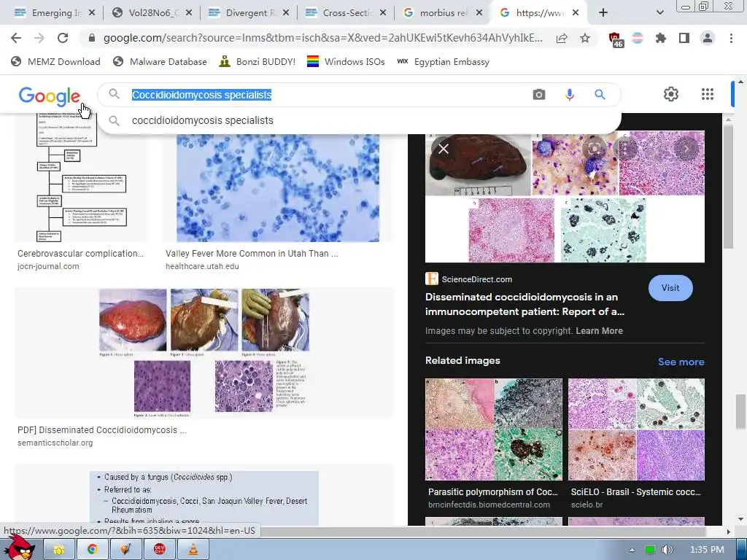Submit search with blue magnifier icon
The image size is (747, 560).
coord(600,95)
